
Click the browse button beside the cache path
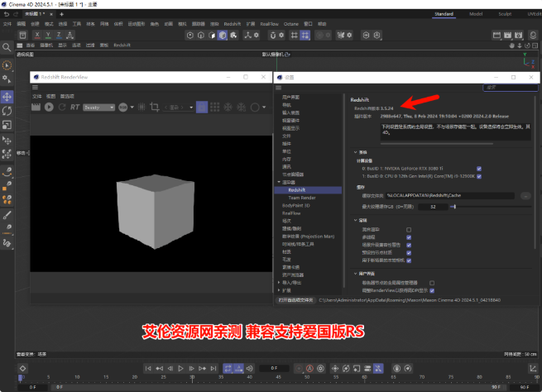(x=525, y=196)
